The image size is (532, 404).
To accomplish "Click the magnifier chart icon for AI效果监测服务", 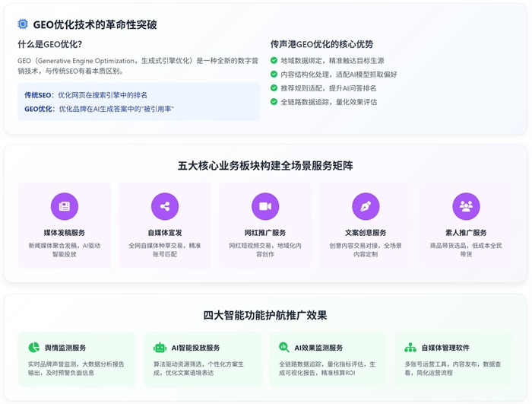I will coord(284,348).
